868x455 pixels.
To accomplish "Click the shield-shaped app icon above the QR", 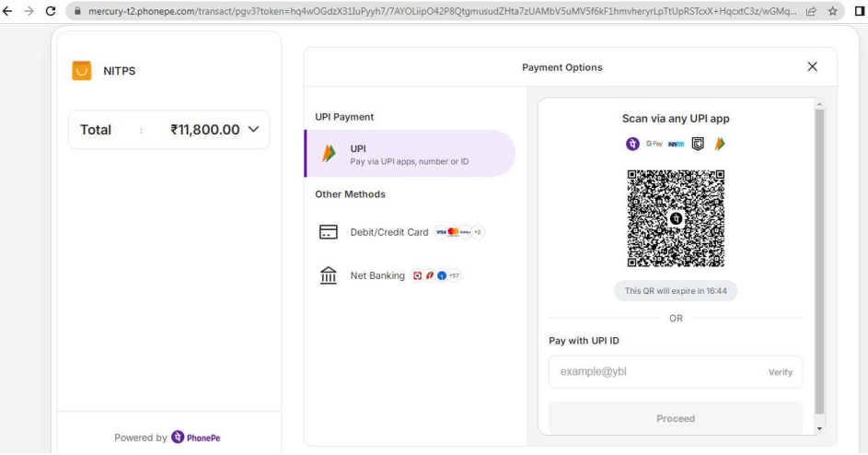I will coord(698,144).
